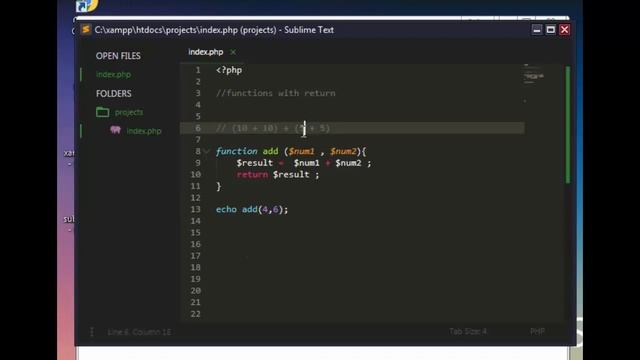Click the $num1 parameter in function signature
The width and height of the screenshot is (640, 360).
tap(302, 151)
